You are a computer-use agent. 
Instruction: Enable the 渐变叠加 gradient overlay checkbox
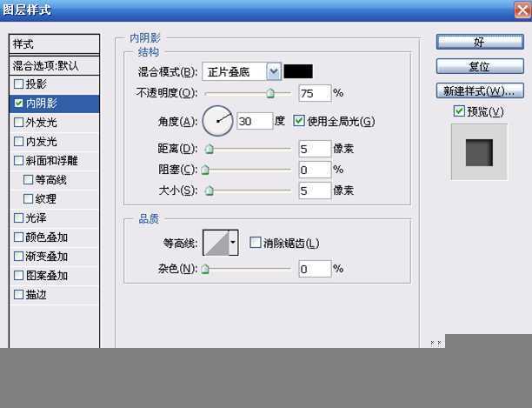pyautogui.click(x=18, y=257)
